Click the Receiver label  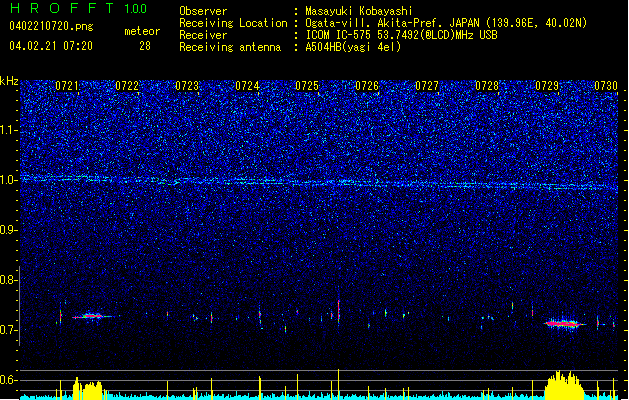[203, 35]
